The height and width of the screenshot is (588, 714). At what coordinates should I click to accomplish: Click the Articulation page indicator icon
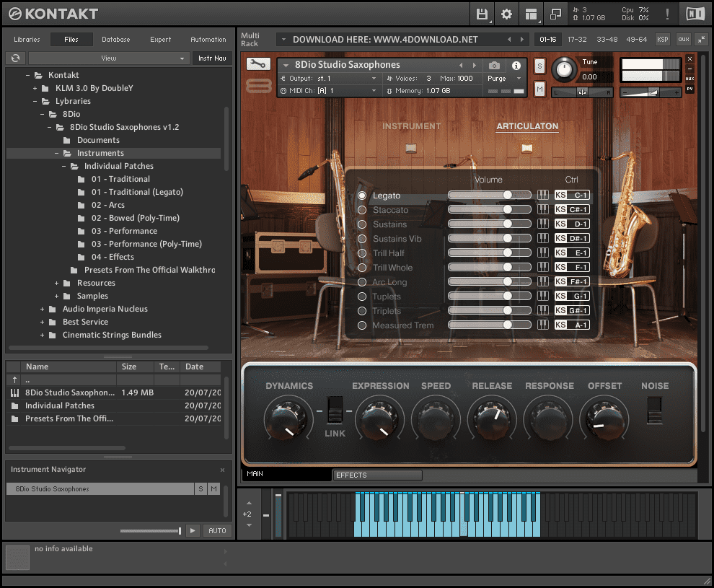[527, 148]
